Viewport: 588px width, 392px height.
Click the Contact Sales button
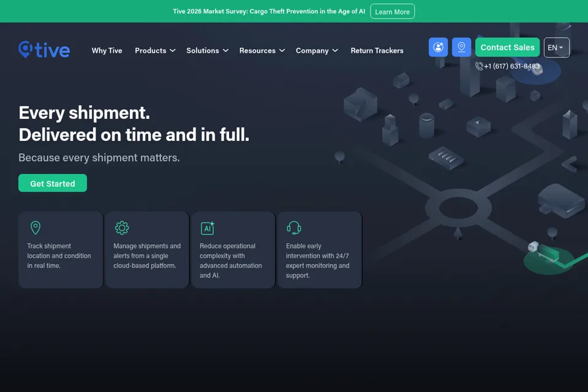click(507, 47)
